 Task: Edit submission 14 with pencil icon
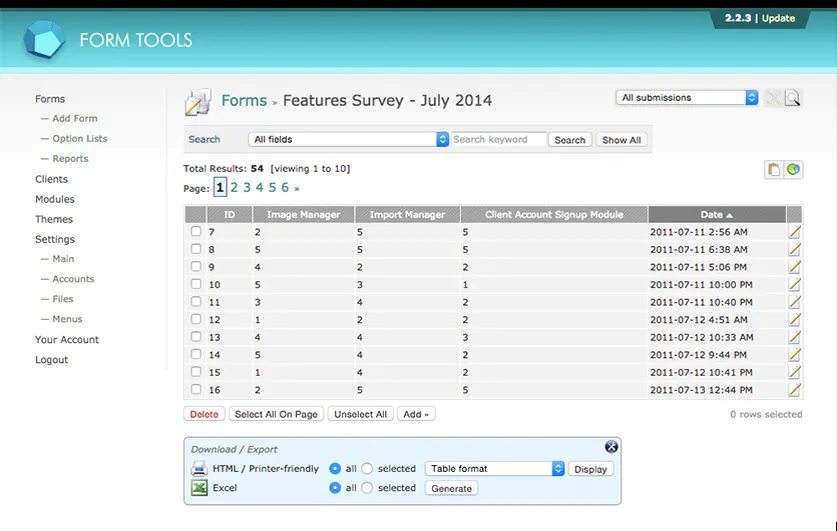[x=794, y=355]
